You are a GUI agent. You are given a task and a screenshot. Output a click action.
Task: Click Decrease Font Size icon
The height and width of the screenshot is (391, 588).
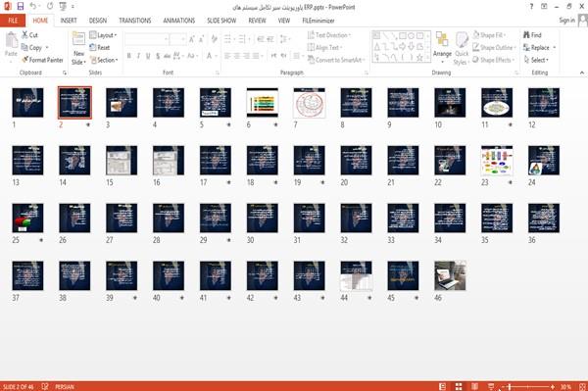tap(202, 39)
